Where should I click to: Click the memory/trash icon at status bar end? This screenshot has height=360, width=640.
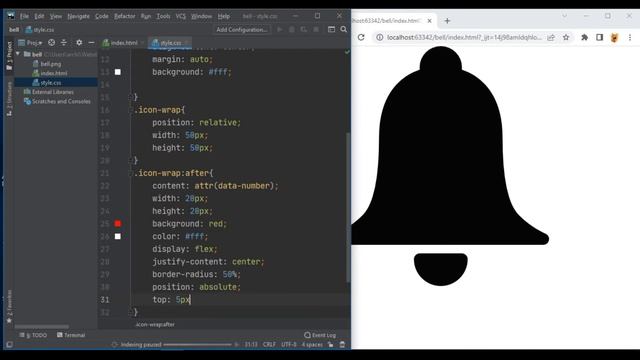pyautogui.click(x=342, y=345)
